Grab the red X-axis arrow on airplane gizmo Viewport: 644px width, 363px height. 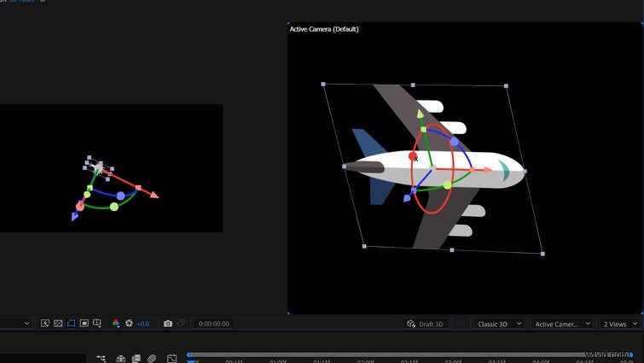[488, 170]
